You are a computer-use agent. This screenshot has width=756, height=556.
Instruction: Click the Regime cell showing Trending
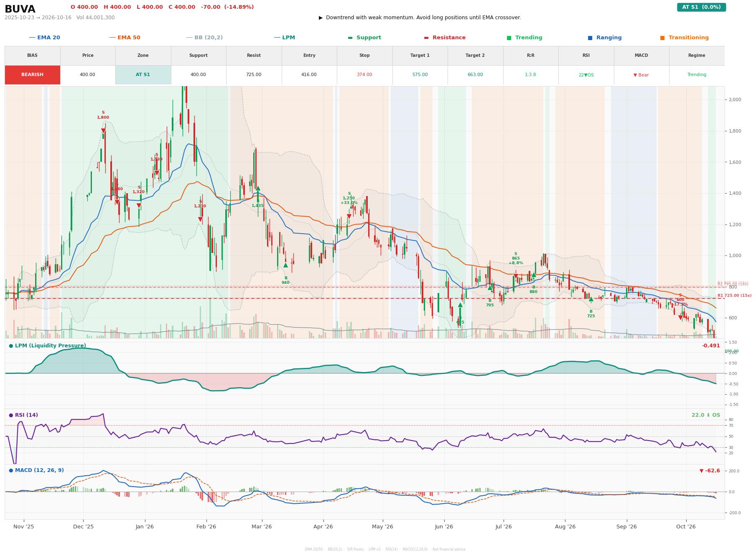pos(697,75)
